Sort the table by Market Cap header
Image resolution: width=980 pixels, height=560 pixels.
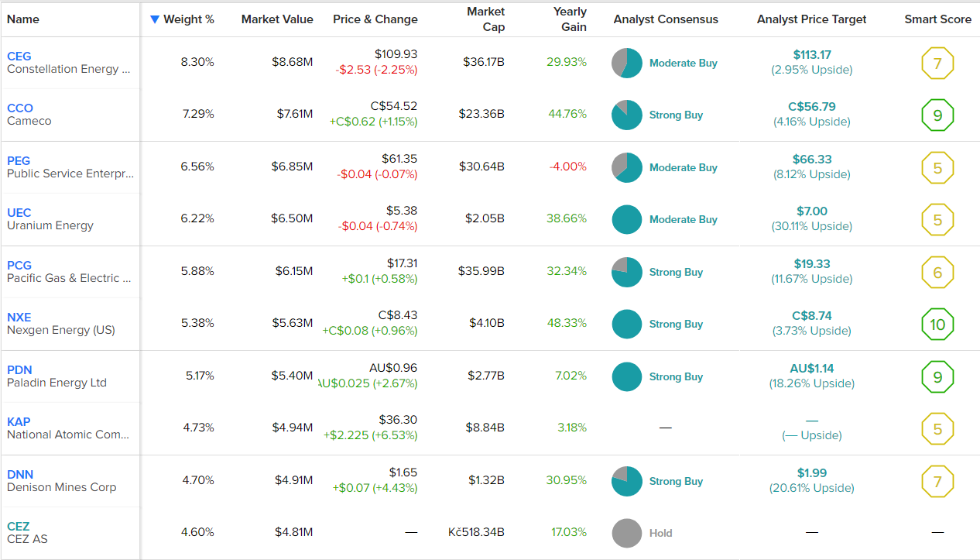486,19
